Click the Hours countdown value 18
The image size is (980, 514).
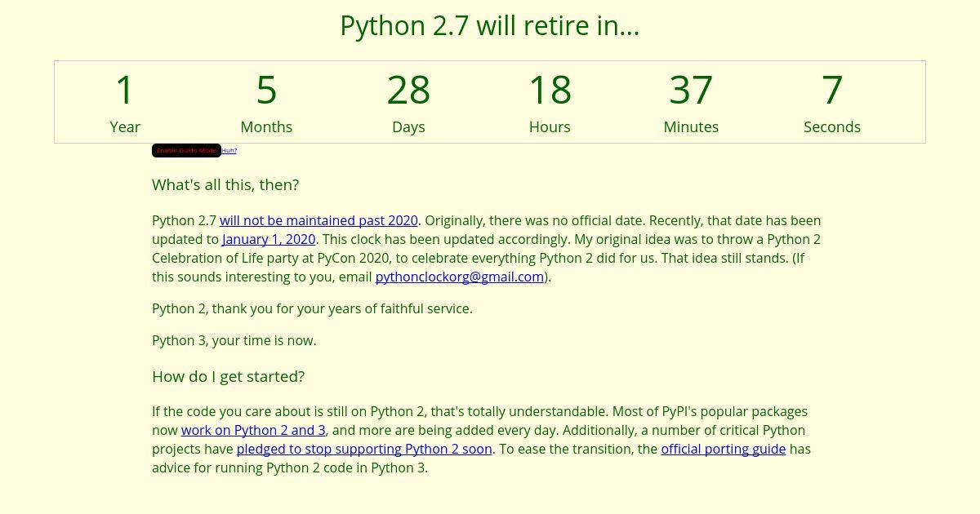pos(550,90)
